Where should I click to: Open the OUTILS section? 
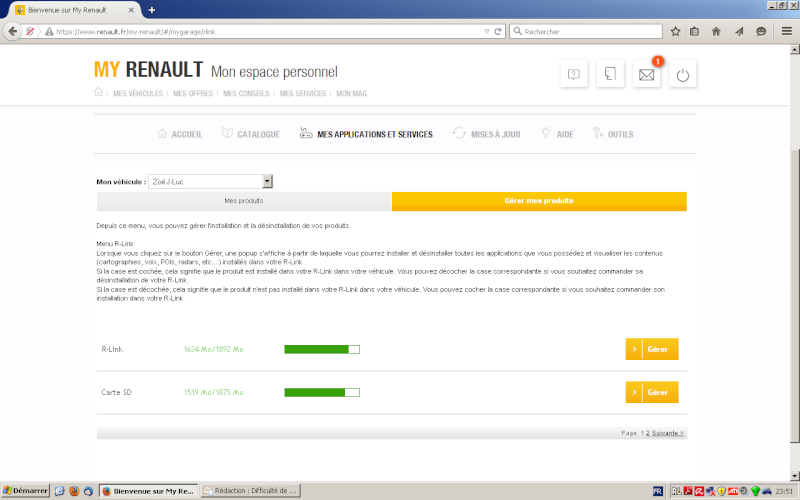pos(613,134)
